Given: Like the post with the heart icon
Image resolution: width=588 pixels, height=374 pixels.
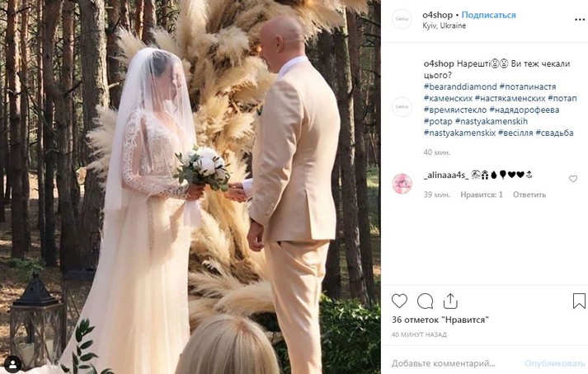Looking at the screenshot, I should [399, 301].
